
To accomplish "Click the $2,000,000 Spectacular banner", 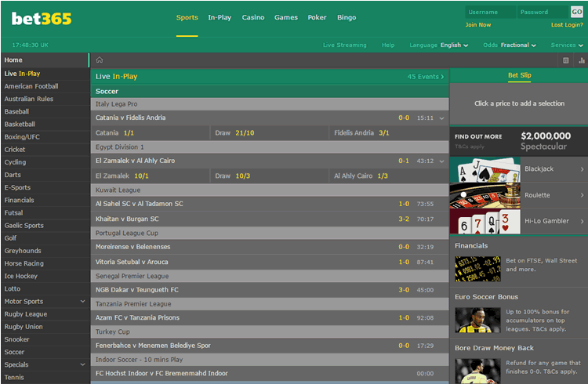I will click(x=519, y=141).
